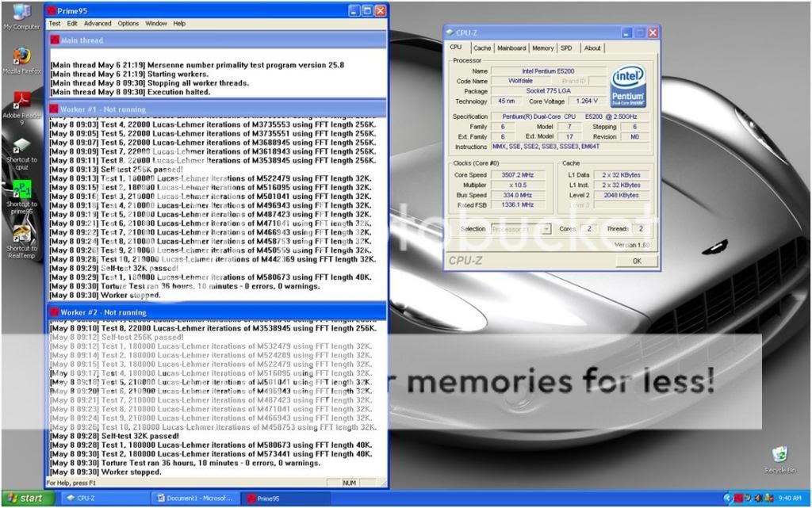Image resolution: width=812 pixels, height=508 pixels.
Task: Switch to the Cache tab in CPU-Z
Action: (x=481, y=48)
